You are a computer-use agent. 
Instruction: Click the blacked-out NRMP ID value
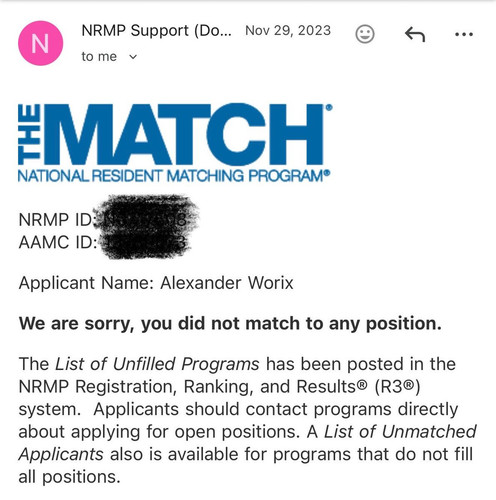tap(146, 215)
